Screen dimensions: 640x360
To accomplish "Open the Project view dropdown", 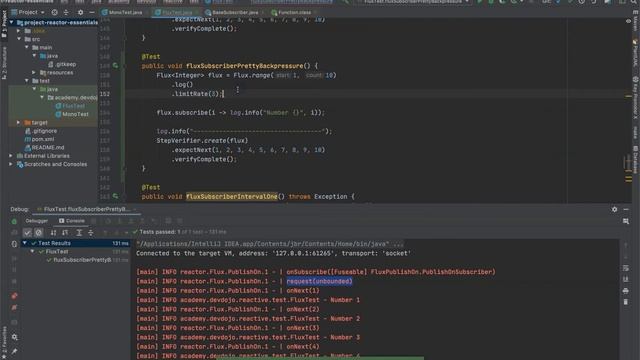I will point(28,12).
